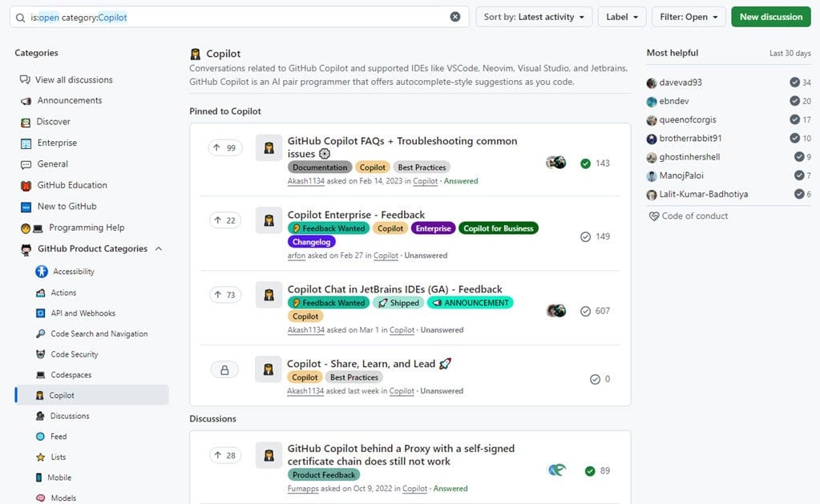Screen dimensions: 820x504
Task: Open GitHub Copilot behind a Proxy discussion
Action: 401,455
